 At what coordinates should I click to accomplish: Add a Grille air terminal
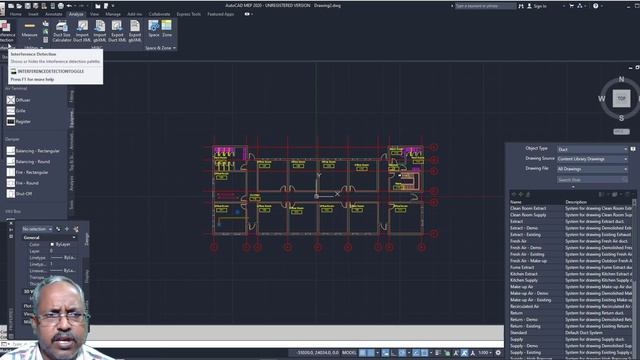[16, 111]
